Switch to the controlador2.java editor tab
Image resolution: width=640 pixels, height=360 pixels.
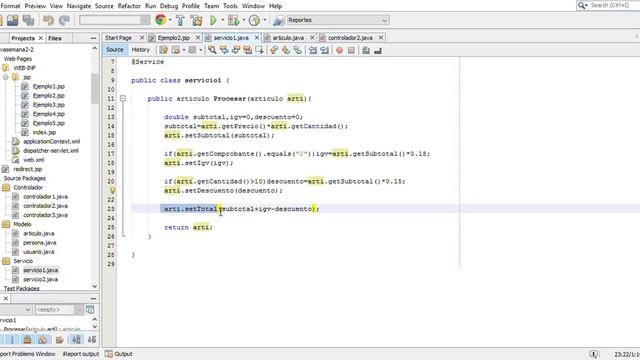(x=350, y=38)
